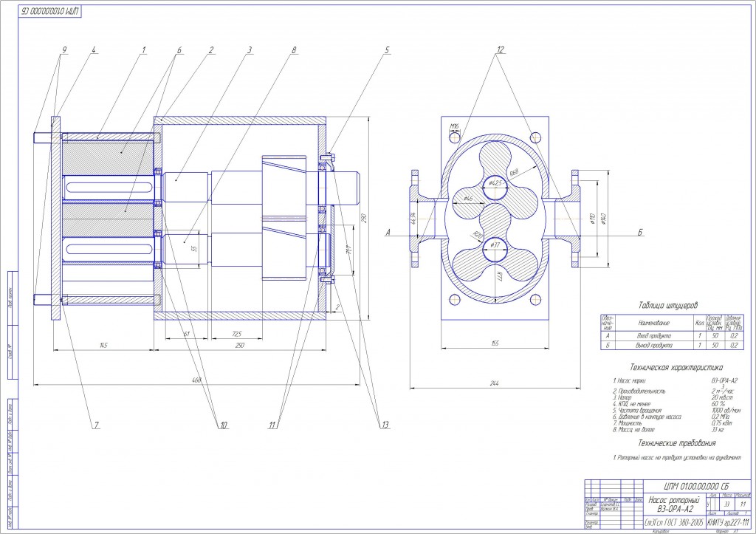Click the part callout number 10

tap(223, 425)
